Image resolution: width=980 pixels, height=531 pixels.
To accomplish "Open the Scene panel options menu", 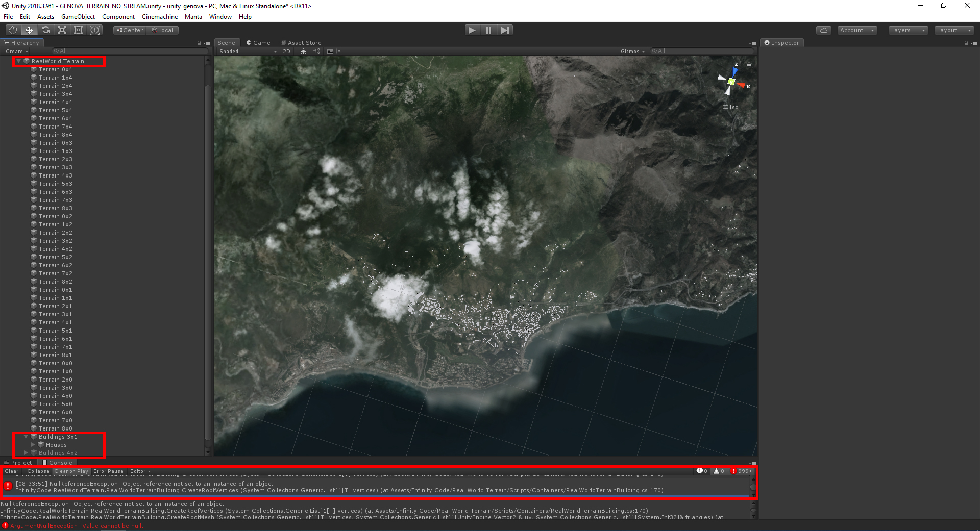I will (752, 43).
